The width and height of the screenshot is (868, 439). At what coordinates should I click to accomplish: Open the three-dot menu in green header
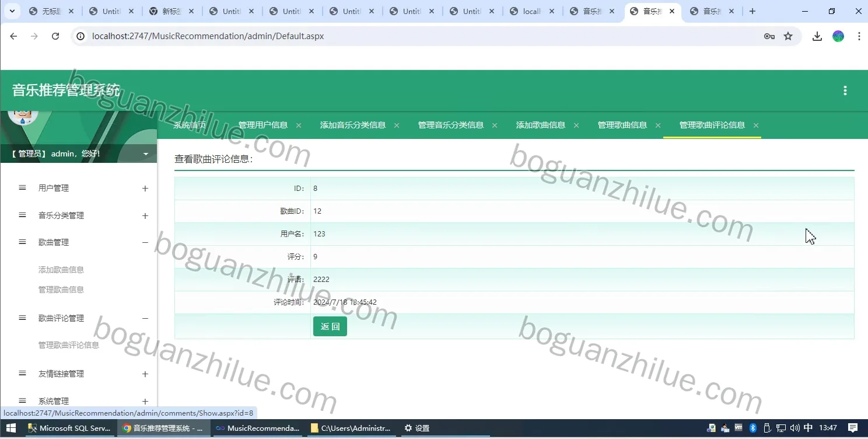click(845, 90)
